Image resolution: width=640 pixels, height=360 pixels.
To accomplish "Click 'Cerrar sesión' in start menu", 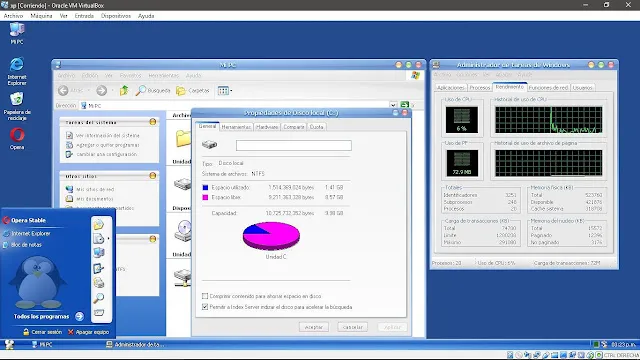I will click(x=42, y=332).
